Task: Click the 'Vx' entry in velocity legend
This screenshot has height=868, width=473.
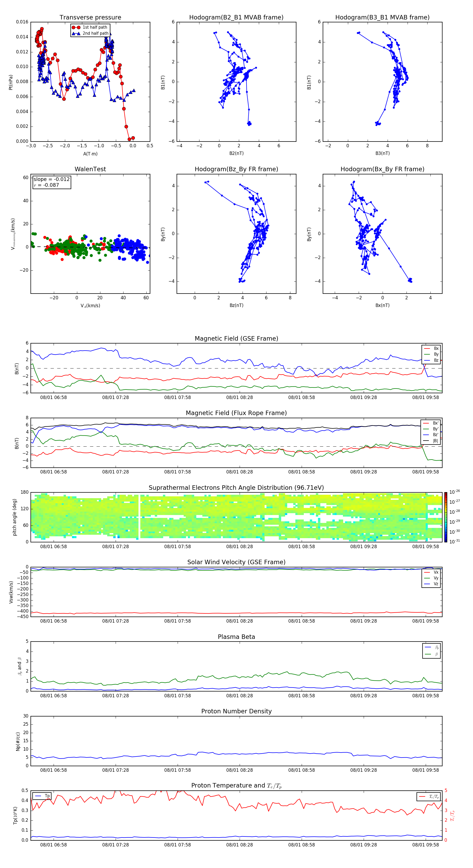Action: (431, 572)
